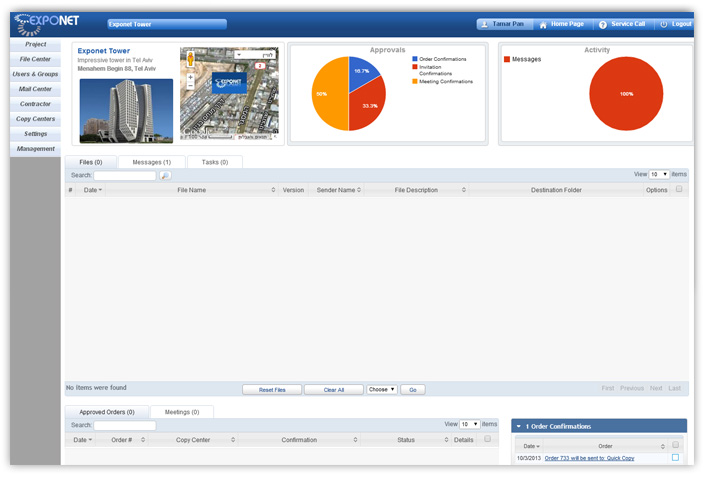Open File Center in the sidebar
Viewport: 707px width, 477px height.
(35, 59)
